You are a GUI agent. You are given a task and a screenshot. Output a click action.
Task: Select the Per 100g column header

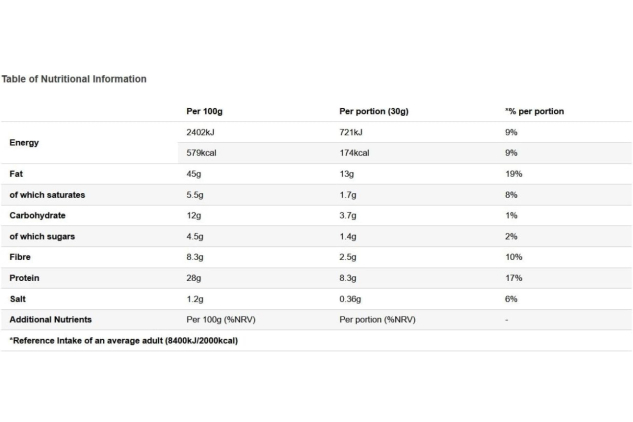pos(204,111)
